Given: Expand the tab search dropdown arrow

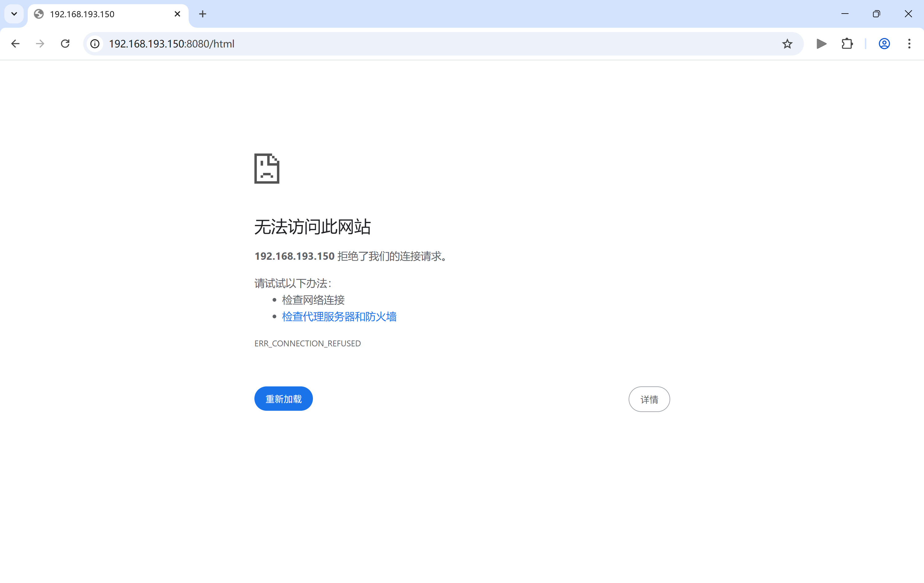Looking at the screenshot, I should coord(14,14).
